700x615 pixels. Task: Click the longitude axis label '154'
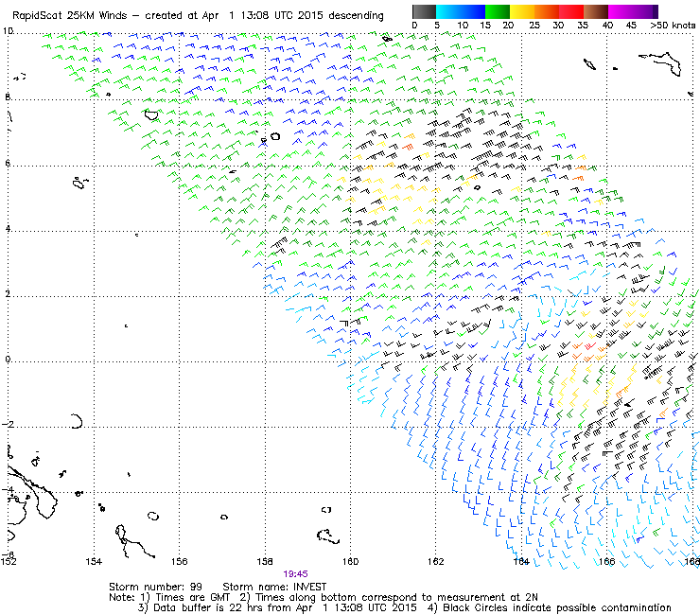point(94,561)
